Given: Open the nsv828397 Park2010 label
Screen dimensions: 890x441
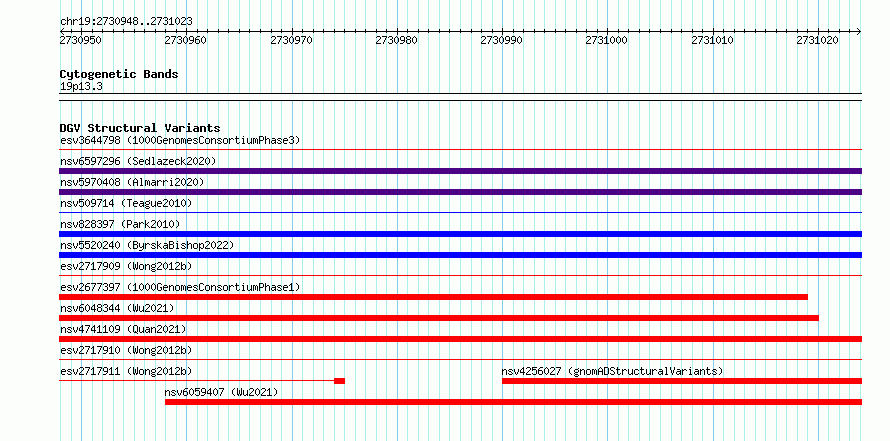Looking at the screenshot, I should [120, 224].
